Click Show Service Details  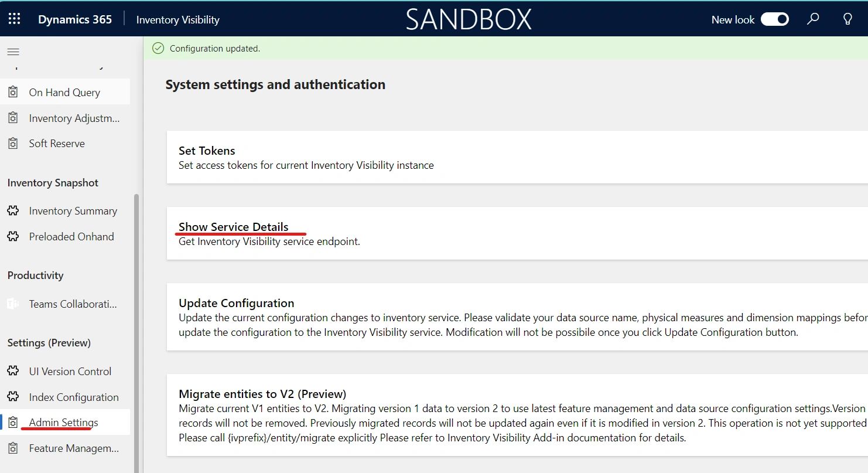point(233,227)
